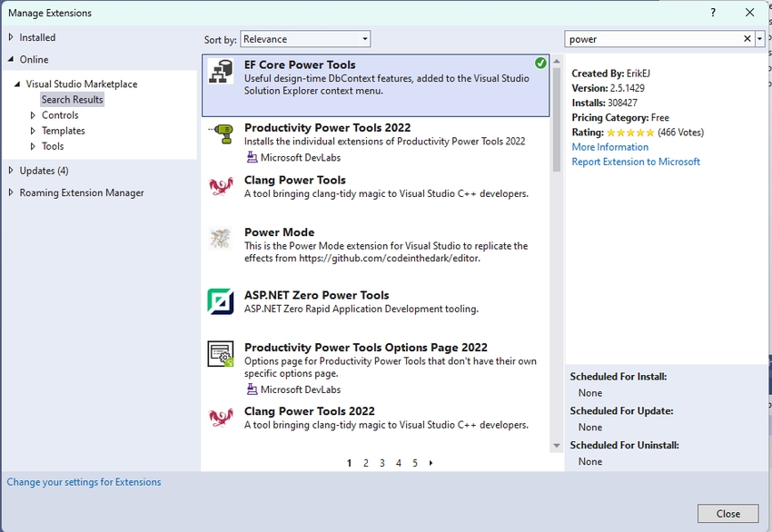Expand the Controls tree node
The width and height of the screenshot is (772, 532).
click(34, 115)
